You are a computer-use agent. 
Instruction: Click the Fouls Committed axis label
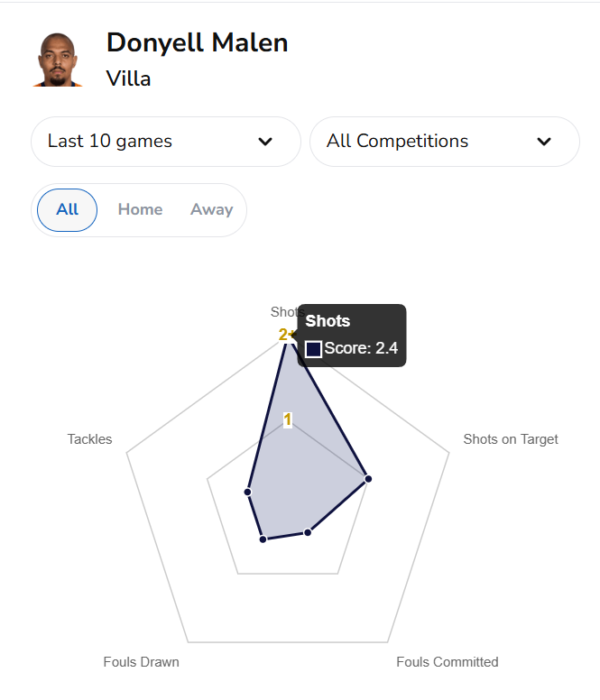[448, 662]
